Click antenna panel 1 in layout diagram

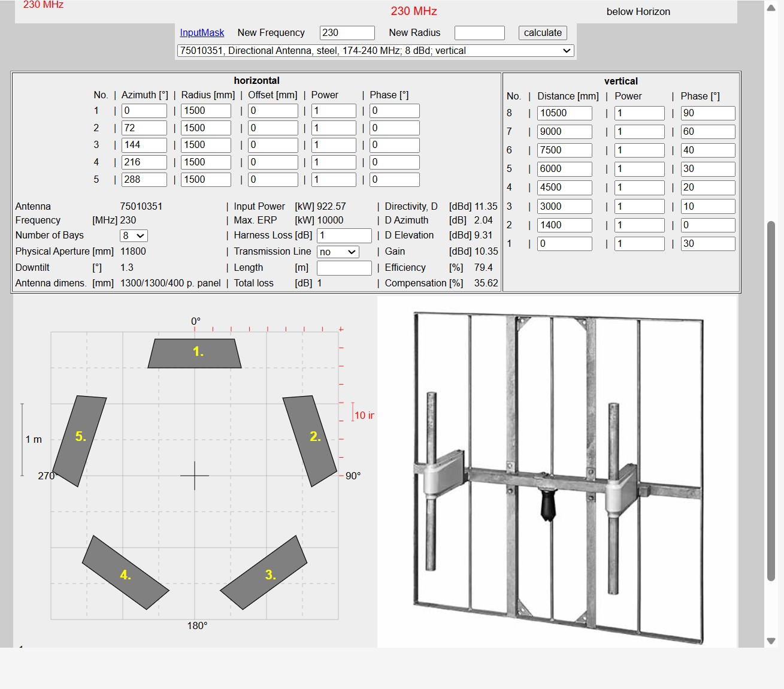coord(195,353)
